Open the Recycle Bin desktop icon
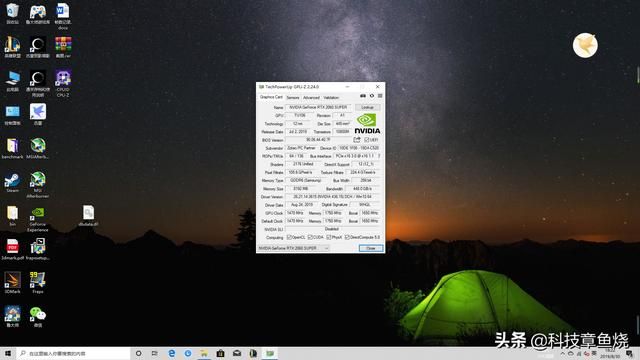Image resolution: width=640 pixels, height=360 pixels. coord(12,13)
